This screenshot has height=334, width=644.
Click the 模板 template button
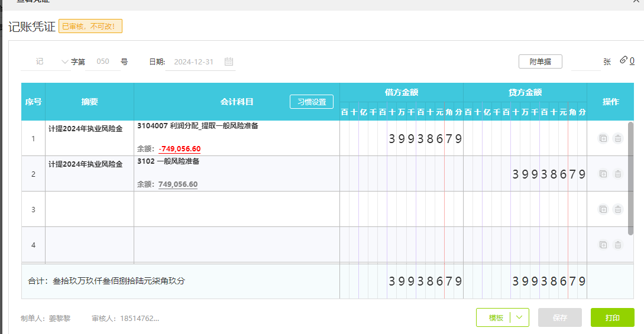pyautogui.click(x=496, y=317)
